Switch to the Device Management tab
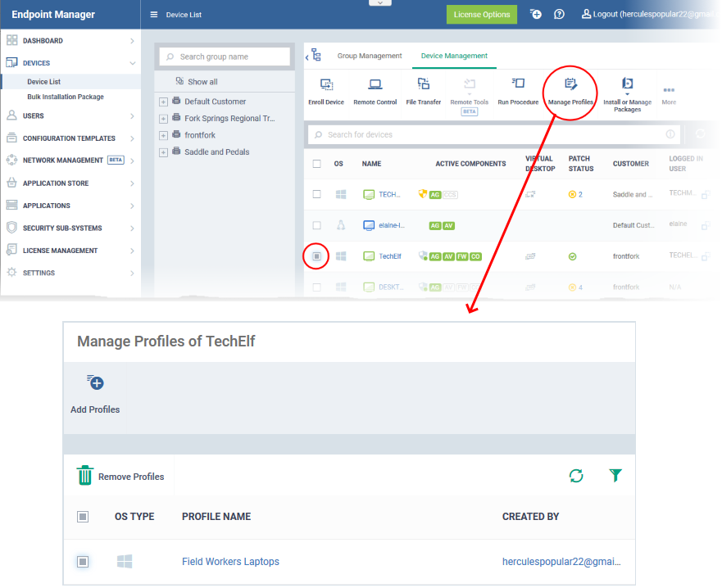Image resolution: width=722 pixels, height=588 pixels. tap(454, 56)
